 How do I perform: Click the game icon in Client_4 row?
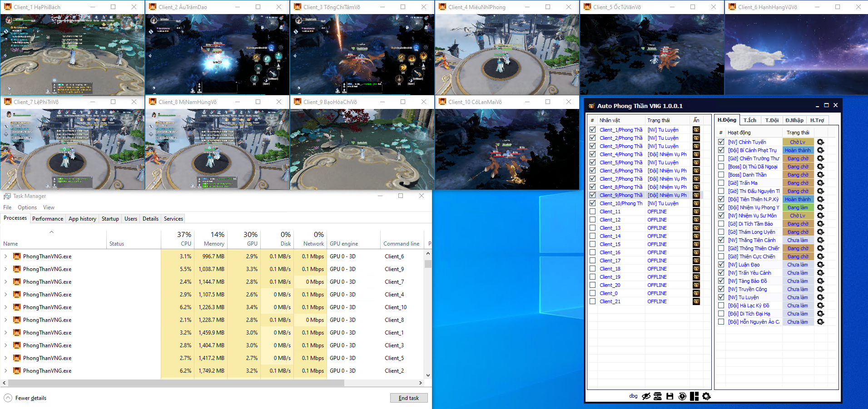696,154
